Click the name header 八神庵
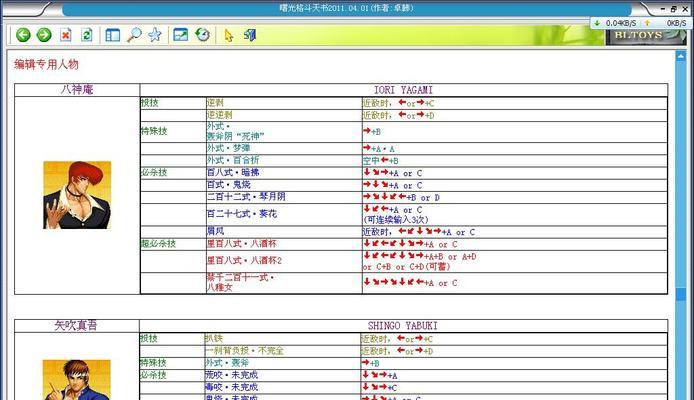Image resolution: width=694 pixels, height=400 pixels. click(x=77, y=90)
